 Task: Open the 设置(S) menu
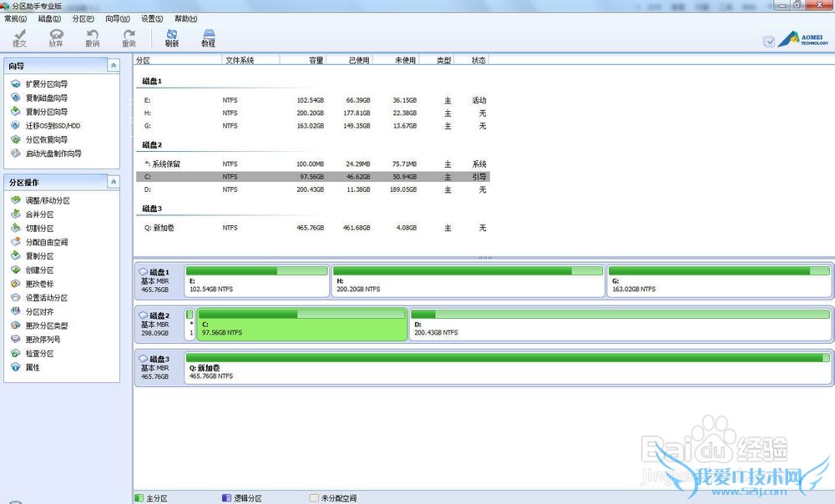(x=151, y=18)
